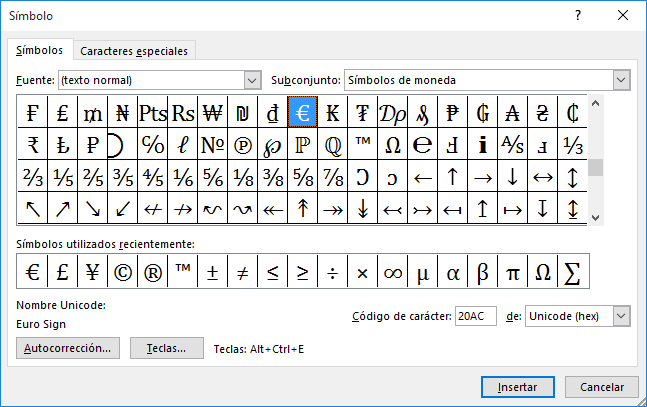This screenshot has height=407, width=647.
Task: Switch to the Caracteres especiales tab
Action: 134,51
